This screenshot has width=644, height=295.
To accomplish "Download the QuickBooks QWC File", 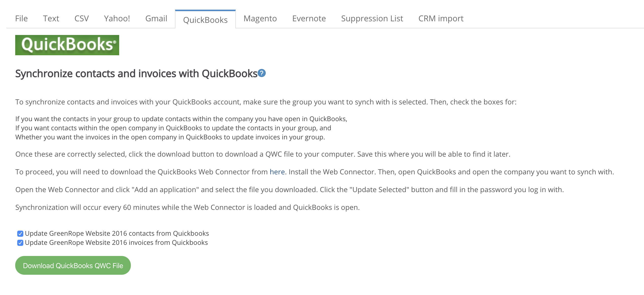I will [x=73, y=265].
